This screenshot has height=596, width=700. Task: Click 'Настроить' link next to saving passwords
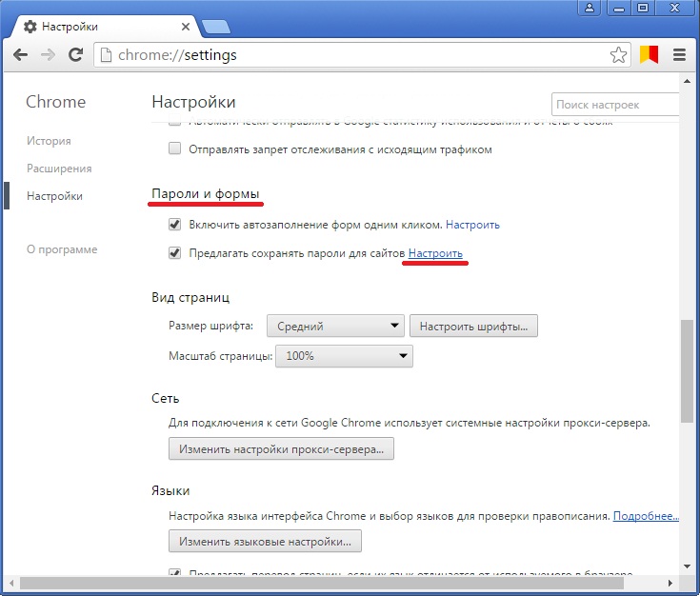[435, 253]
